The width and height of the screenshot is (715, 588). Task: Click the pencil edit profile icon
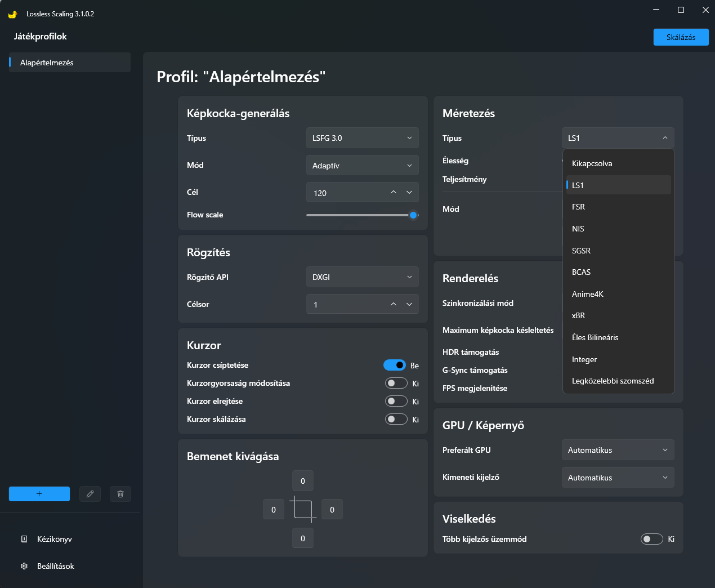[x=90, y=494]
